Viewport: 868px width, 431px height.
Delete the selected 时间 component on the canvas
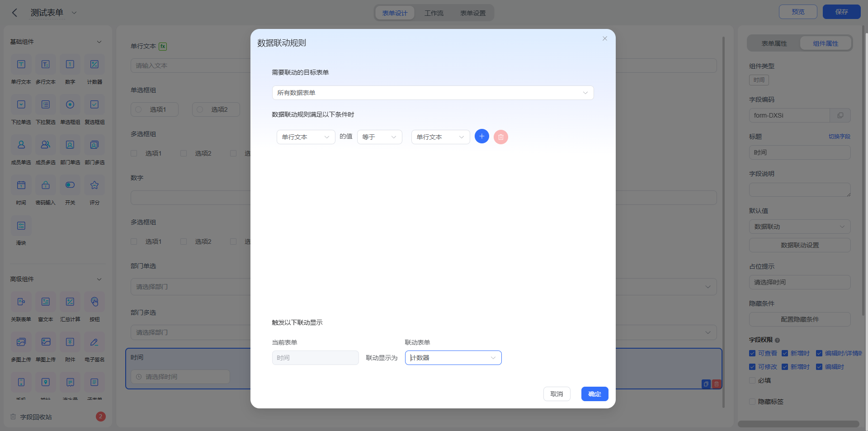click(716, 384)
